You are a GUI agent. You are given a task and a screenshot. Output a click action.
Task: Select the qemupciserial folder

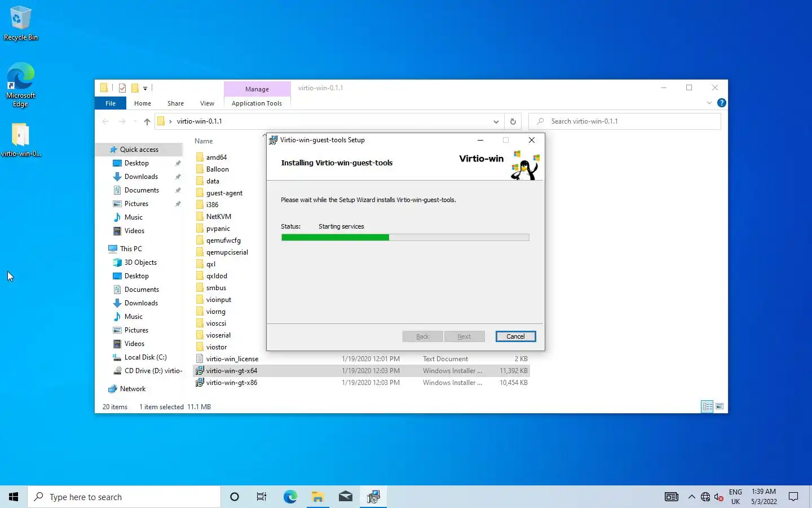click(x=227, y=252)
